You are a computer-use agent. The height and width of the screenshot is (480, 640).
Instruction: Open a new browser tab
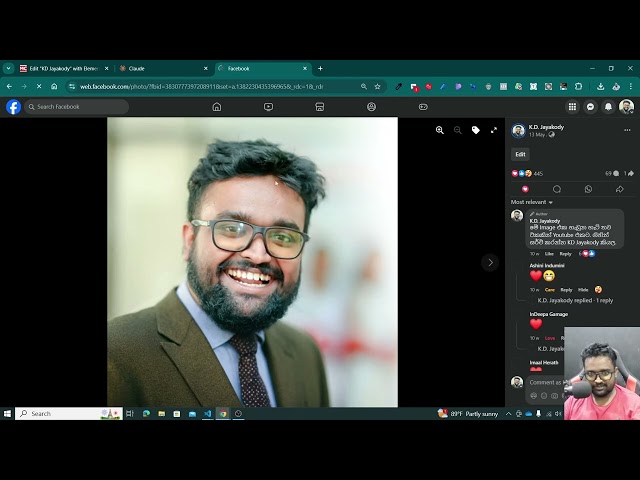pyautogui.click(x=320, y=69)
